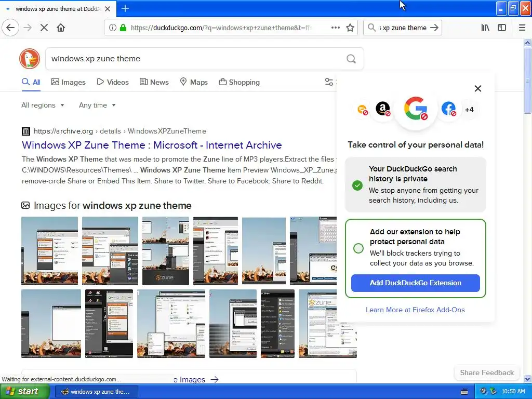Click the secure connection padlock icon
The width and height of the screenshot is (532, 399).
pos(123,28)
